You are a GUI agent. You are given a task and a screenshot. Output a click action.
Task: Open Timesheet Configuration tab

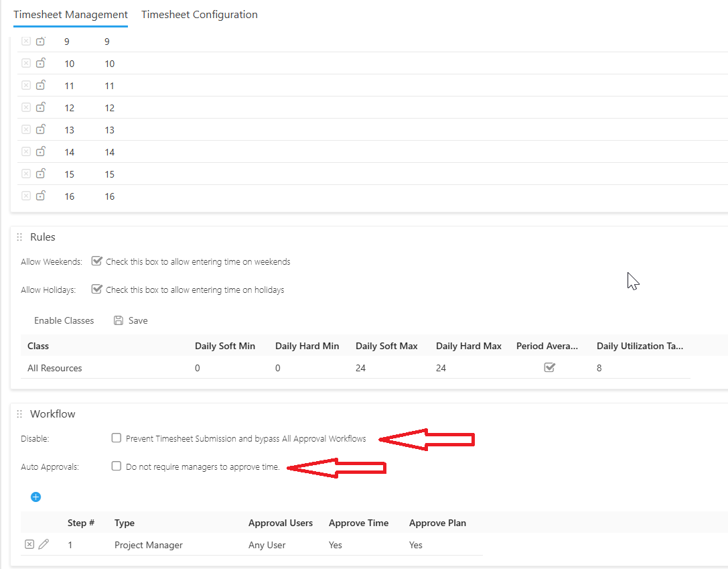[199, 14]
